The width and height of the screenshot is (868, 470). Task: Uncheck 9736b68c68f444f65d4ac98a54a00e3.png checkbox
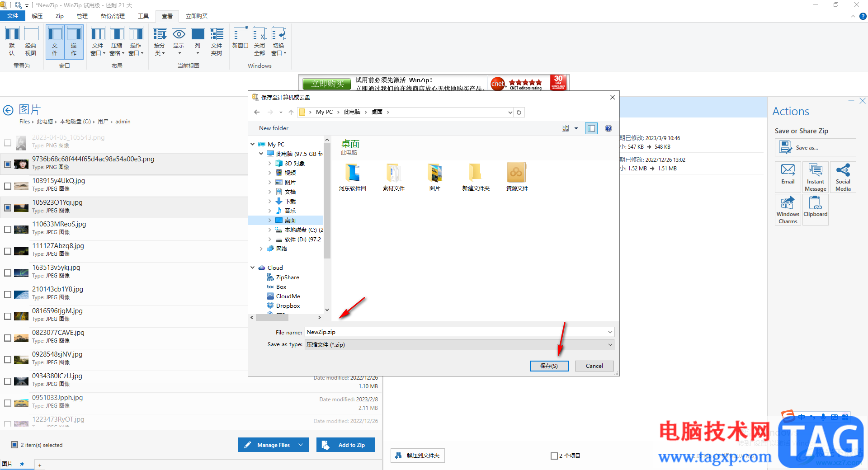pos(8,164)
